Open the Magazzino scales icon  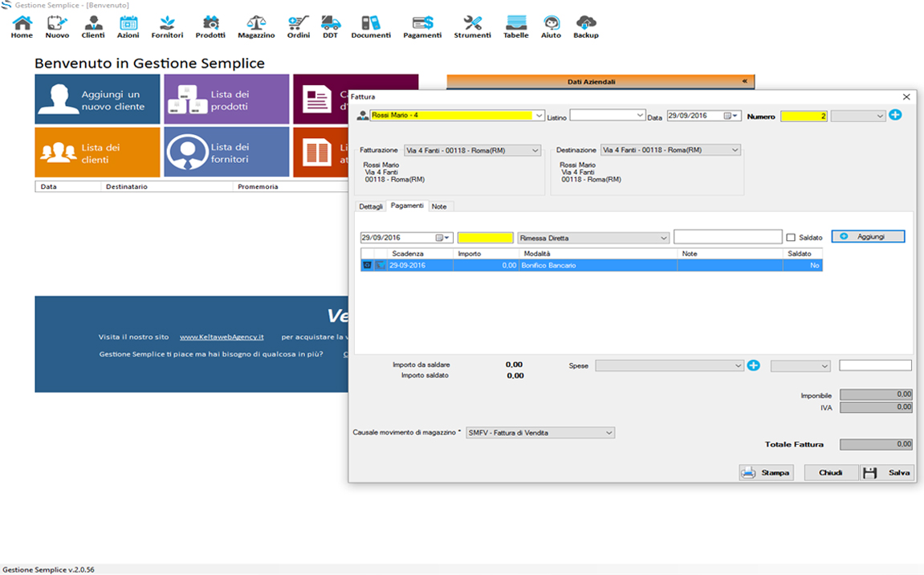tap(256, 27)
